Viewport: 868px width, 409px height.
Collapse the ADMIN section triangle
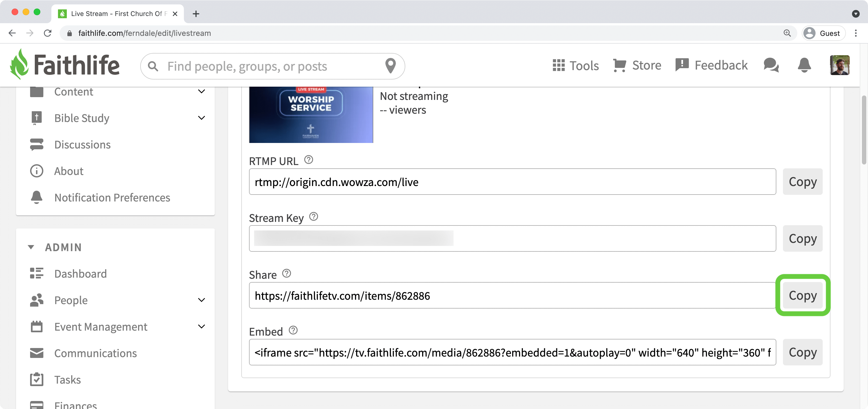pos(31,247)
